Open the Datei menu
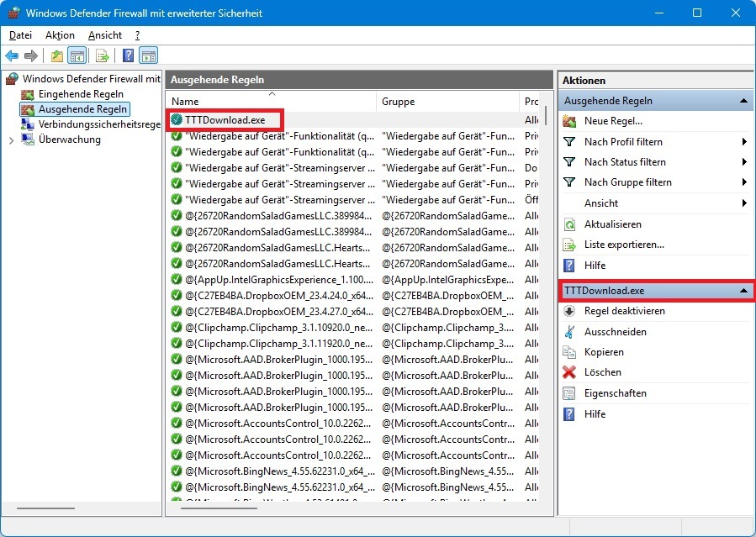The height and width of the screenshot is (537, 756). (x=21, y=35)
